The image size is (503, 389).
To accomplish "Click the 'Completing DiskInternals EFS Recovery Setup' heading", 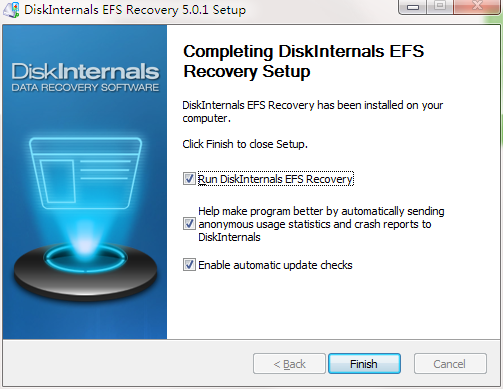I will [x=303, y=61].
